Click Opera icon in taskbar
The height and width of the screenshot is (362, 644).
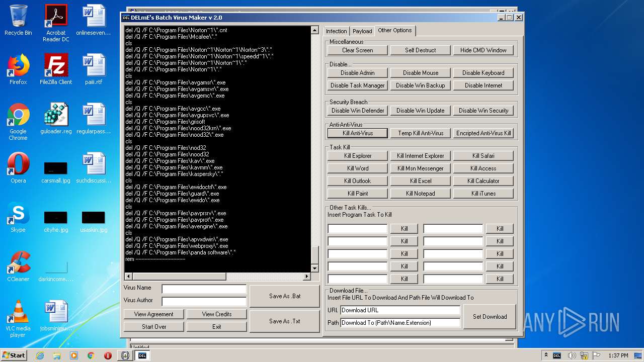click(x=108, y=355)
